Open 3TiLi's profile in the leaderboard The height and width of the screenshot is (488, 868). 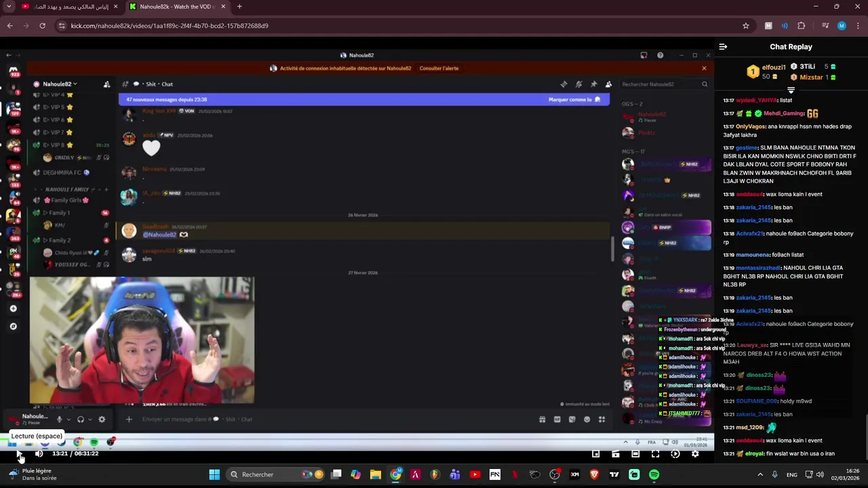(807, 66)
